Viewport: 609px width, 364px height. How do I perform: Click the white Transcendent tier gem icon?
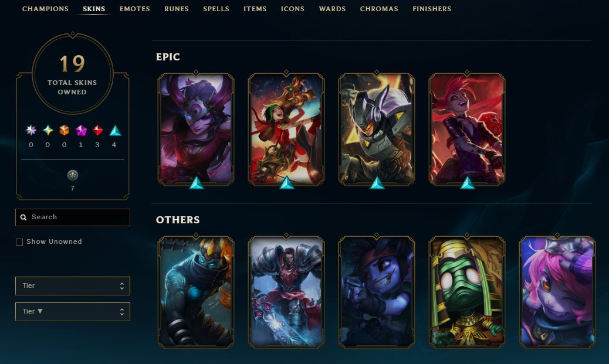pyautogui.click(x=31, y=130)
